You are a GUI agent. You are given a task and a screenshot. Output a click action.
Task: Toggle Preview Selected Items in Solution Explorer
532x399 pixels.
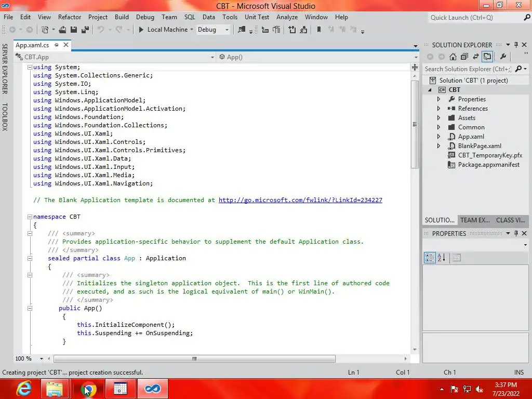(x=487, y=57)
